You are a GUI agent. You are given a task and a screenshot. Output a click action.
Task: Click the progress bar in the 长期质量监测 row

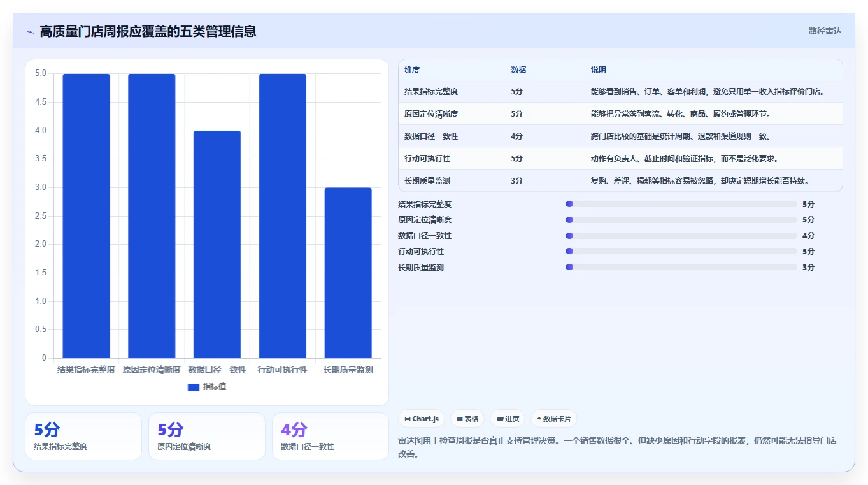pyautogui.click(x=681, y=268)
